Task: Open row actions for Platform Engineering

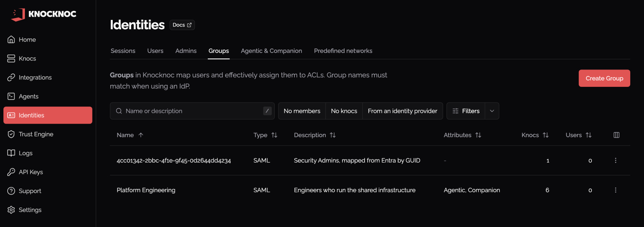Action: [x=616, y=190]
